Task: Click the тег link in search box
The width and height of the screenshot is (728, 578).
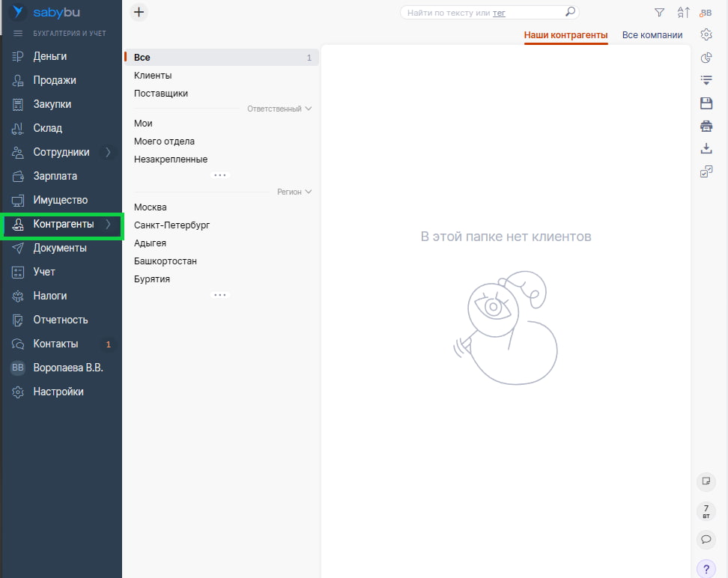Action: tap(499, 13)
